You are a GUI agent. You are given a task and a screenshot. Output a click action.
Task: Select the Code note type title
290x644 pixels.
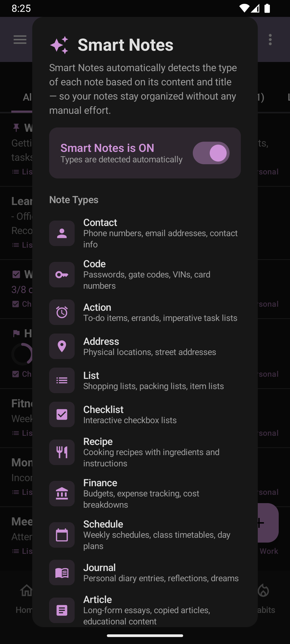[95, 264]
